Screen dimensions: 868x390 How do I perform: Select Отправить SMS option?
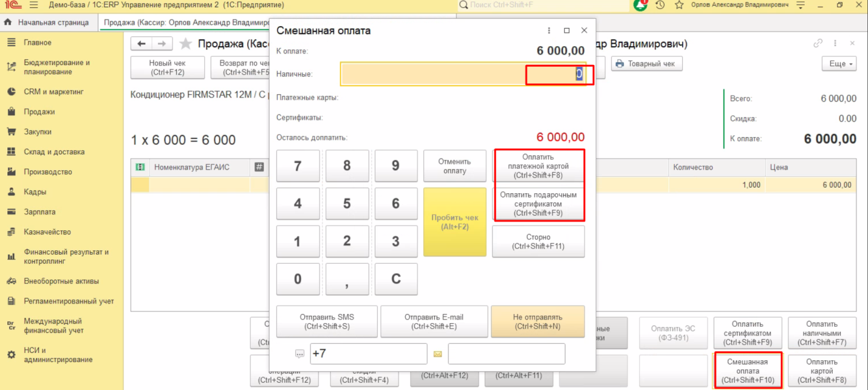pyautogui.click(x=327, y=321)
